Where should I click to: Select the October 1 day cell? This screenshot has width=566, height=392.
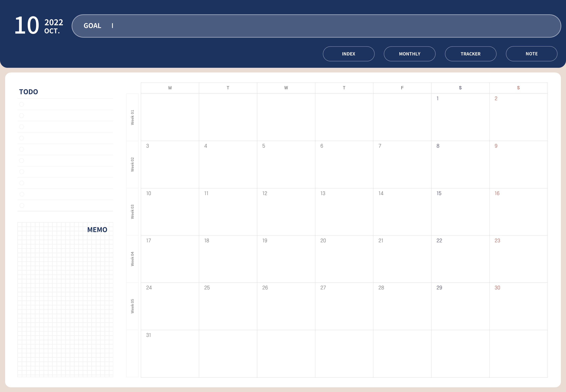[460, 117]
